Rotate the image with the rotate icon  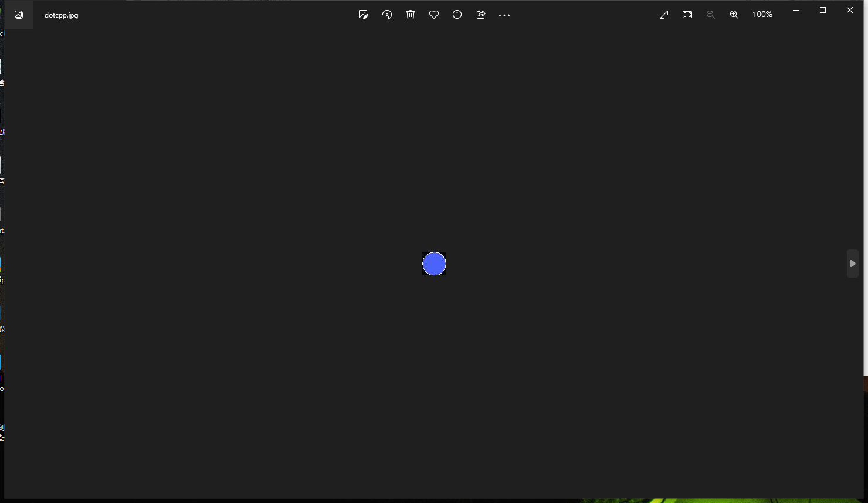[387, 15]
